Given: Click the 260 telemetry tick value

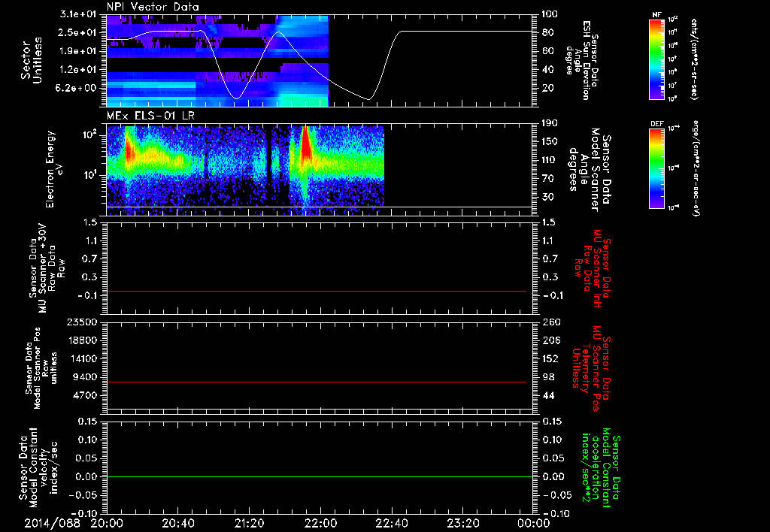Looking at the screenshot, I should pyautogui.click(x=551, y=322).
